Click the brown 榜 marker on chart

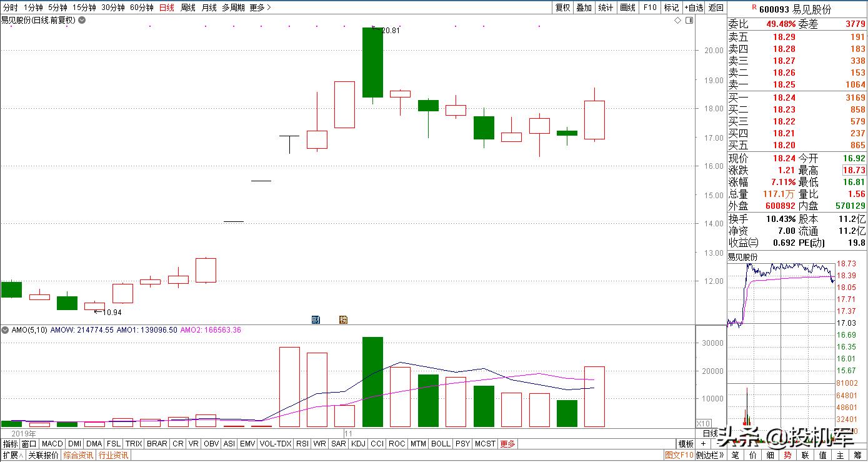(342, 319)
